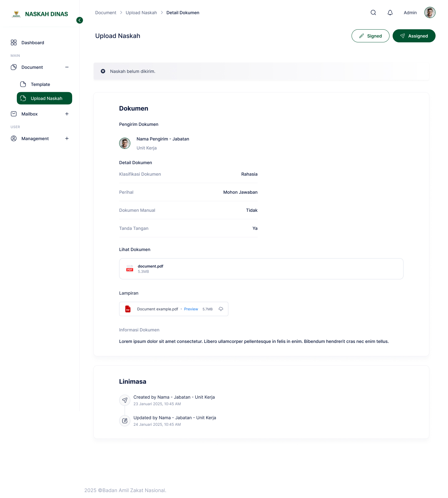
Task: Open the attachment Preview link
Action: [191, 309]
